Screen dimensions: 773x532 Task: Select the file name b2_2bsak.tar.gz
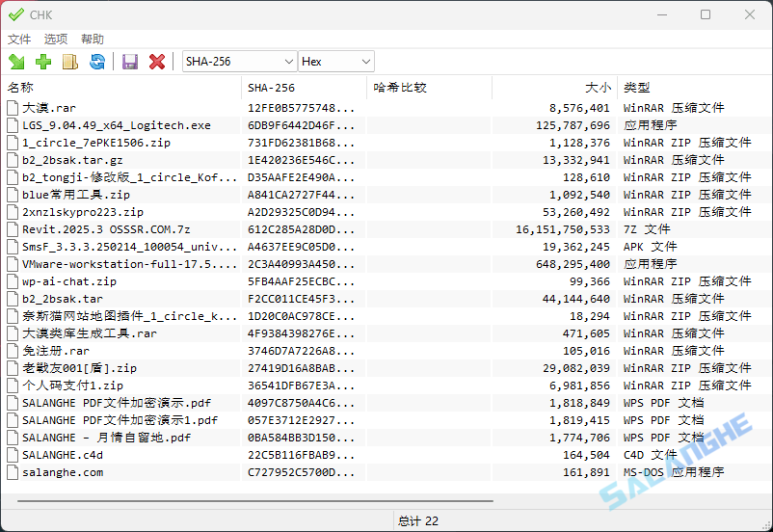(x=72, y=160)
